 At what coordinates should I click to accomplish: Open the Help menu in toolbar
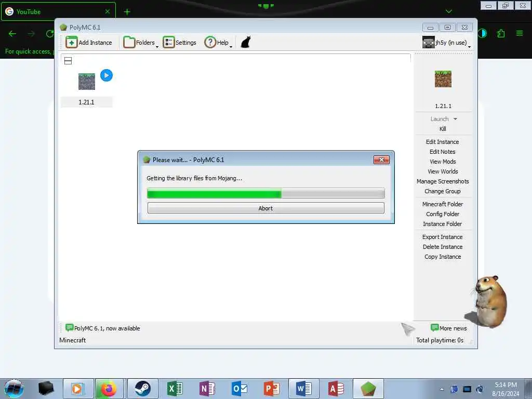pyautogui.click(x=218, y=43)
